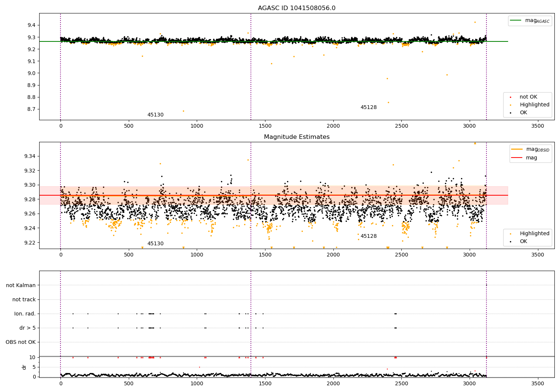The height and width of the screenshot is (392, 560).
Task: Click the "dr > 5" axis label
Action: pyautogui.click(x=28, y=328)
